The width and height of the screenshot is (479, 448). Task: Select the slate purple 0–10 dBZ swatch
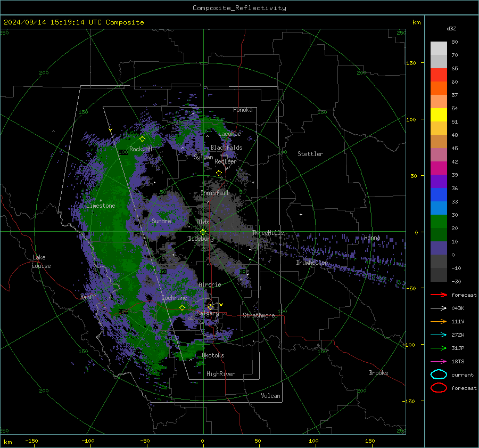tap(439, 248)
